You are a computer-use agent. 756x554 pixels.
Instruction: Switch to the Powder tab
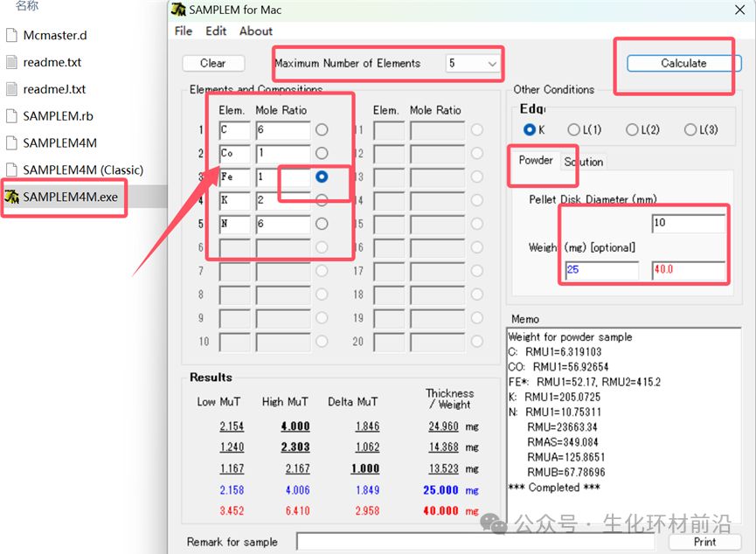[536, 161]
